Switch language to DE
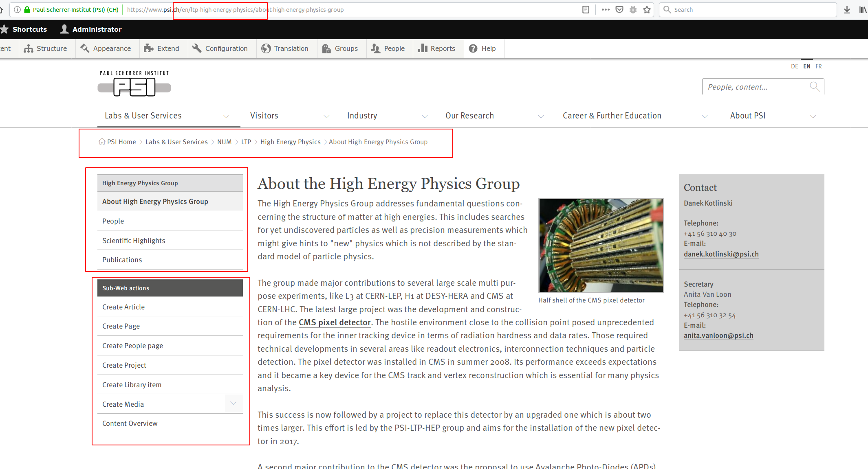 [794, 66]
